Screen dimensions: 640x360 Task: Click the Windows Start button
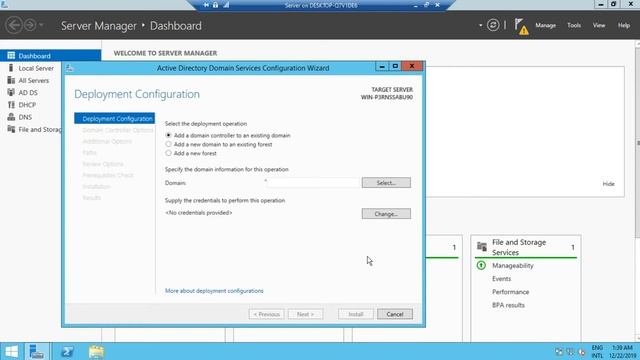11,351
